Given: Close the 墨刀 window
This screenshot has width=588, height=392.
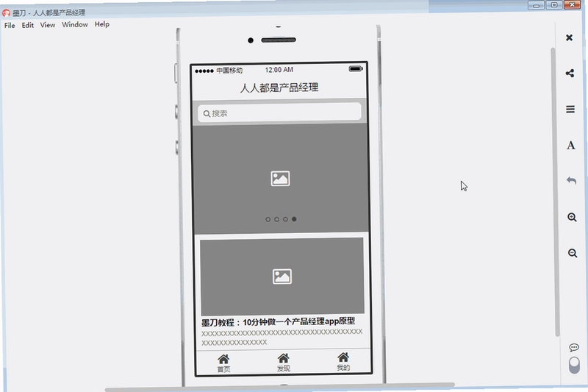Looking at the screenshot, I should click(x=573, y=4).
